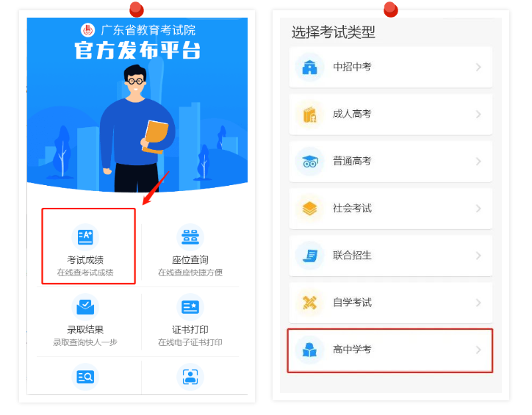Viewport: 532px width, 415px height.
Task: Click the 官方发布平台 banner illustration
Action: (x=137, y=105)
